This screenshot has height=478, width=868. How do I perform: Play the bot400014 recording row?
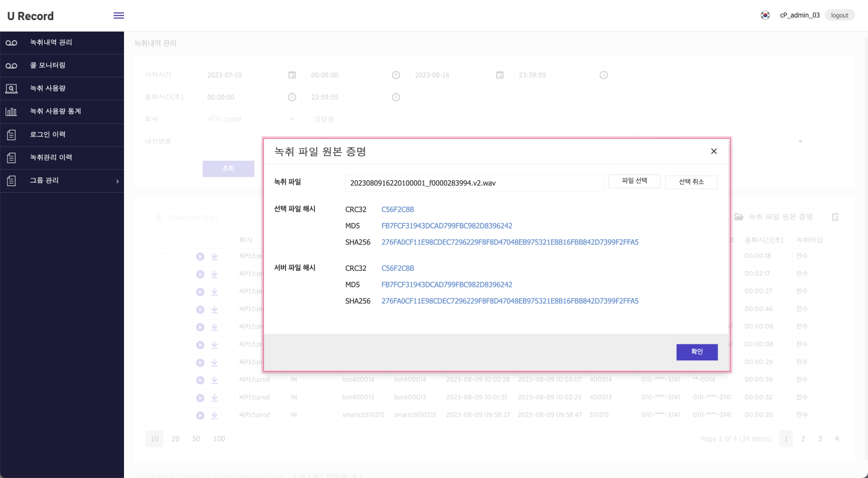200,380
